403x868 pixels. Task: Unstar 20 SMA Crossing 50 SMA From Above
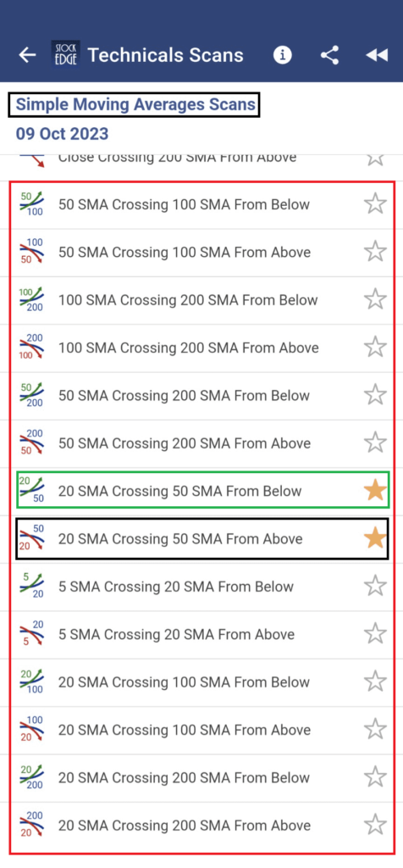pyautogui.click(x=375, y=538)
